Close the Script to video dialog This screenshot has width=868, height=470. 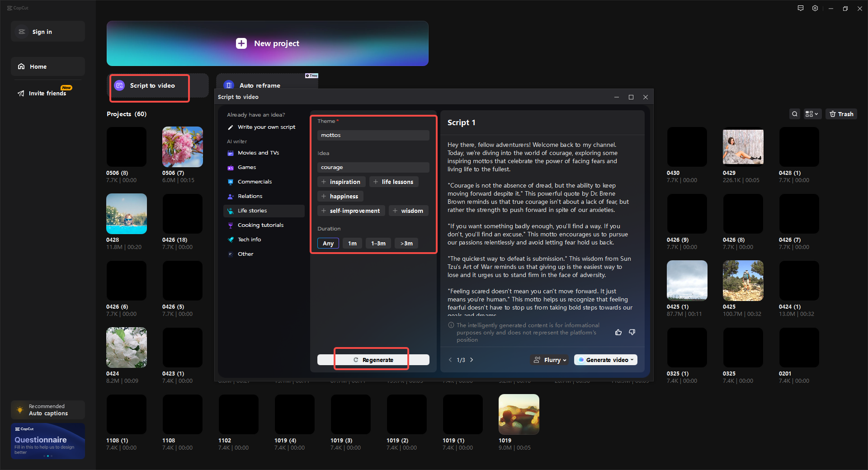646,97
